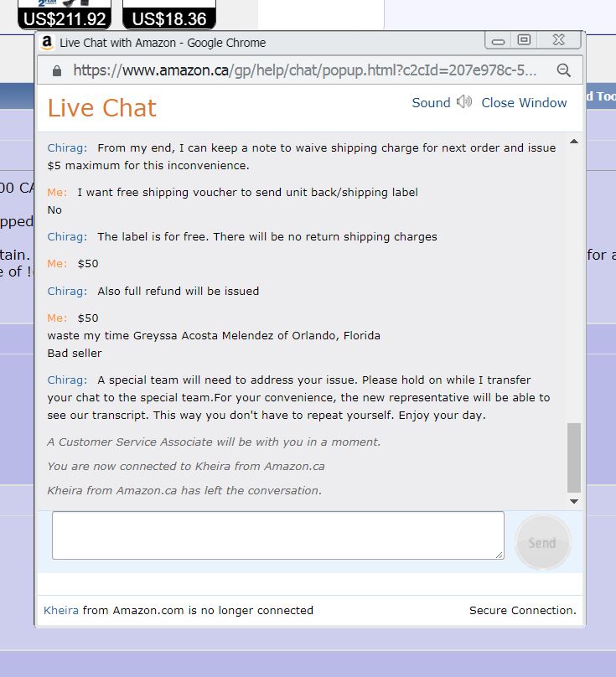Screen dimensions: 616x677
Task: Click the scrollbar up arrow in chat
Action: [x=574, y=142]
